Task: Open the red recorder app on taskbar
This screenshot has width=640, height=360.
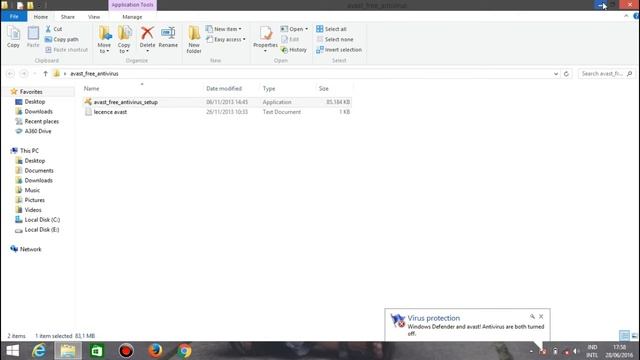Action: click(126, 351)
